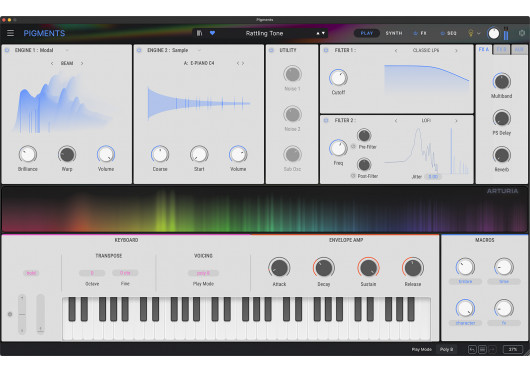Screen dimensions: 530x371
Task: Toggle the Pre-Filter power switch
Action: (353, 147)
